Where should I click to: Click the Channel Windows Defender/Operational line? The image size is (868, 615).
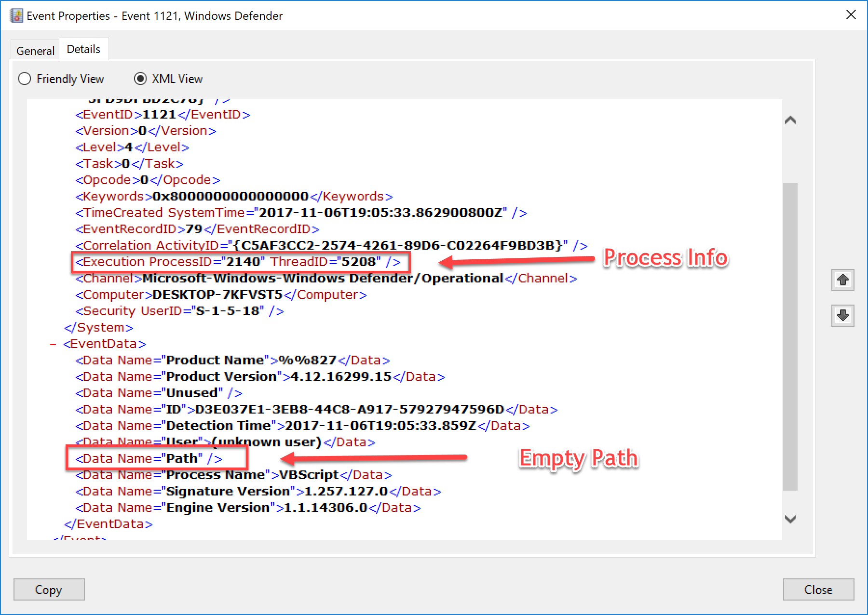(326, 279)
